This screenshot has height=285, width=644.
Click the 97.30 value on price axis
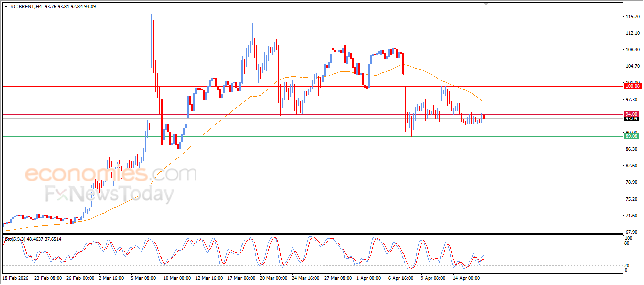tap(631, 100)
